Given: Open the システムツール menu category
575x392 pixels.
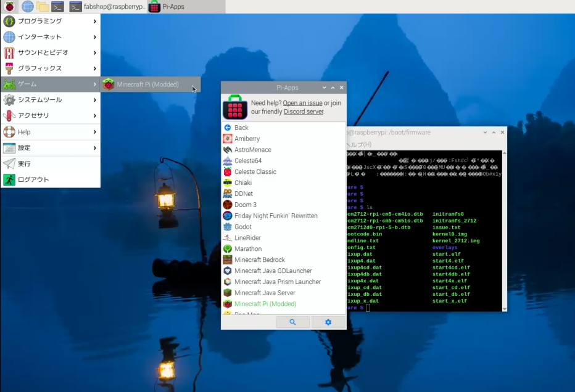Looking at the screenshot, I should pos(50,100).
